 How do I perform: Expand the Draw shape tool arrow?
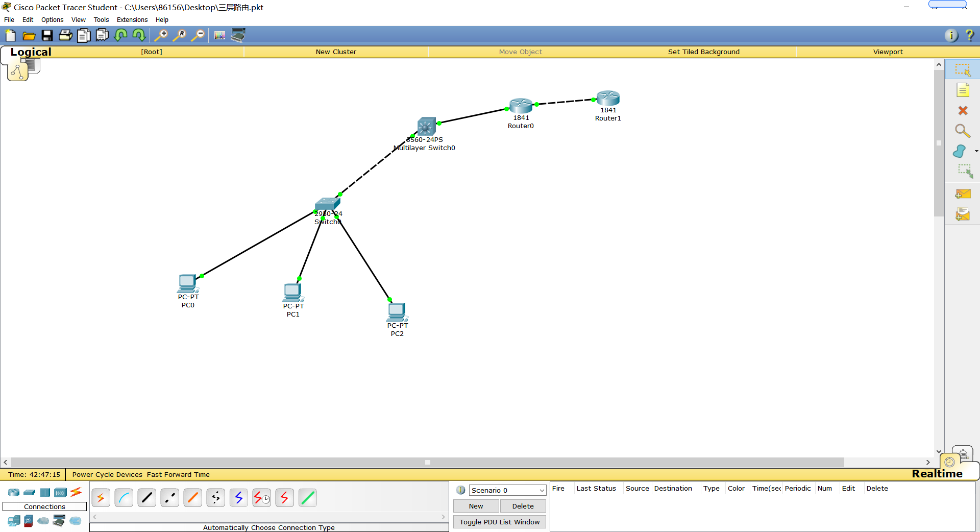click(976, 151)
